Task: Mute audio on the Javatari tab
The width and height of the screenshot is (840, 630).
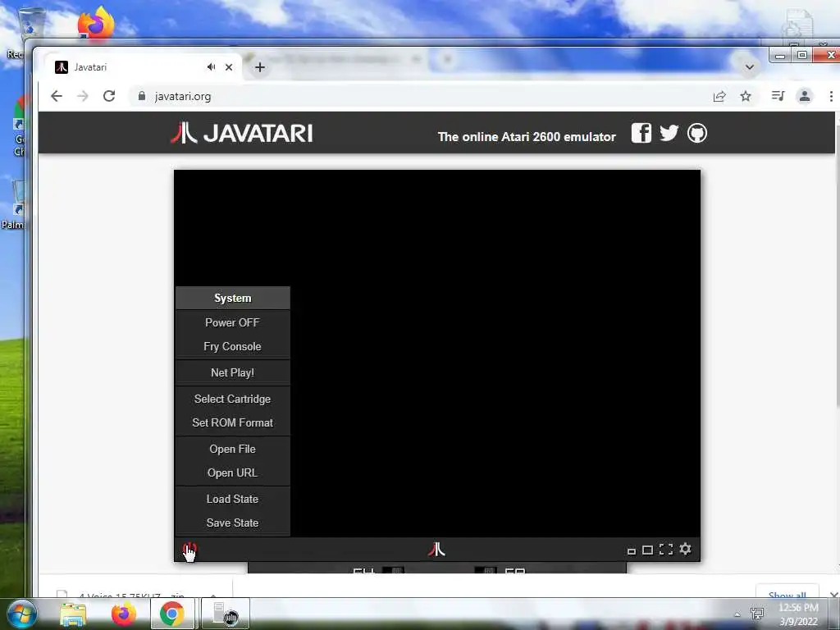Action: (211, 67)
